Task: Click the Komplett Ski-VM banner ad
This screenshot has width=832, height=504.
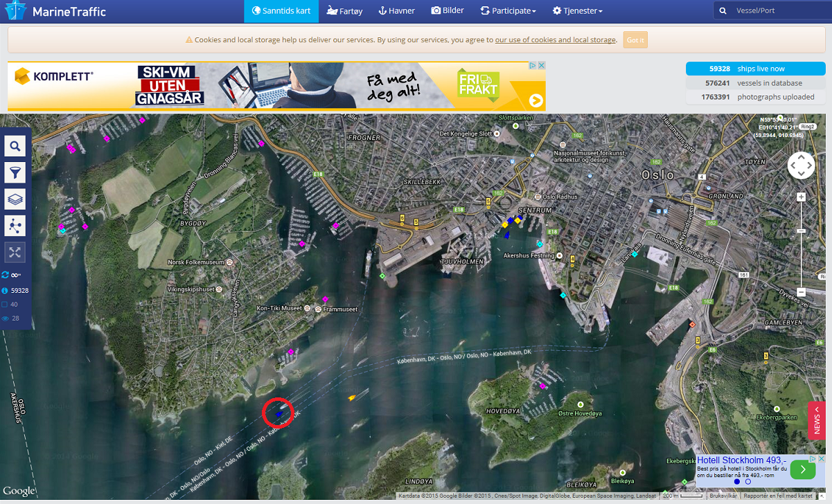Action: (276, 86)
